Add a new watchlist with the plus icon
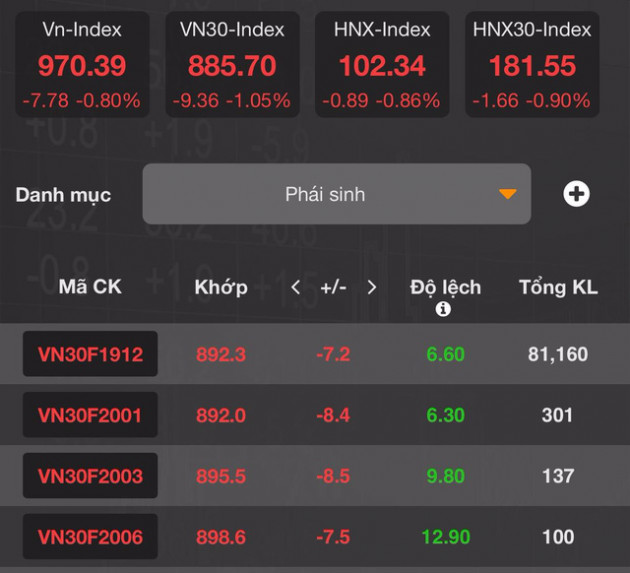Viewport: 630px width, 573px height. (x=576, y=194)
